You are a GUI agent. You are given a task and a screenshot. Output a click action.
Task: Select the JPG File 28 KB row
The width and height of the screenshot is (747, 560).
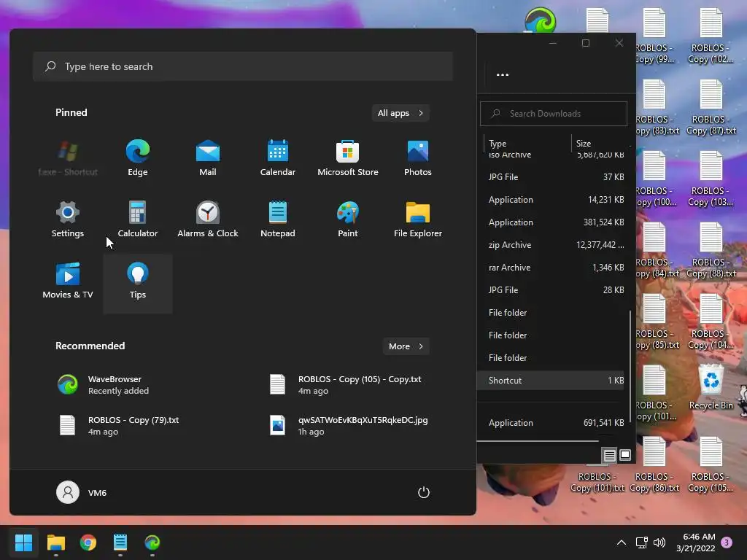tap(551, 290)
